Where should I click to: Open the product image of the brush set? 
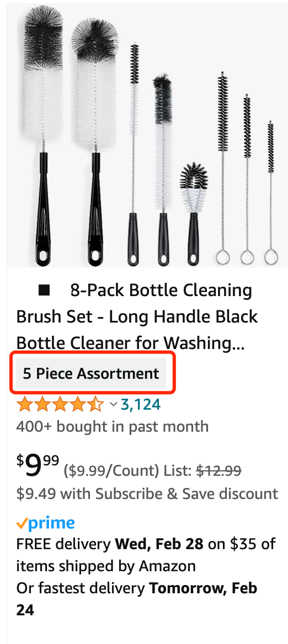[147, 136]
